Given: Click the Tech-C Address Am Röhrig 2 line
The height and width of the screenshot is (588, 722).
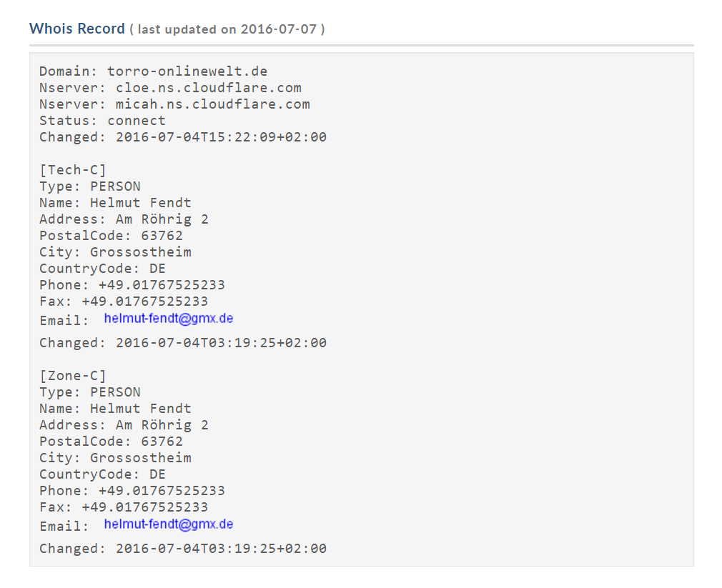Looking at the screenshot, I should 124,219.
